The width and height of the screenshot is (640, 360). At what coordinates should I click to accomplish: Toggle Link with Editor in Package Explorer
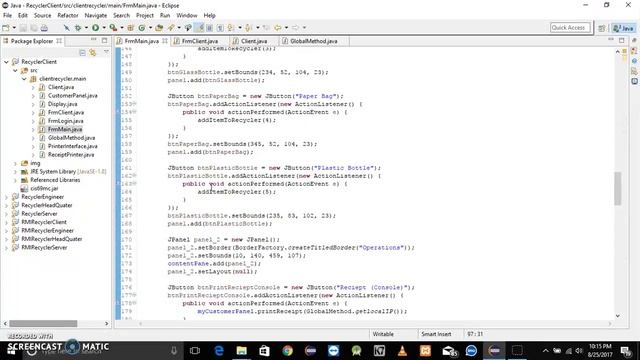[x=93, y=53]
